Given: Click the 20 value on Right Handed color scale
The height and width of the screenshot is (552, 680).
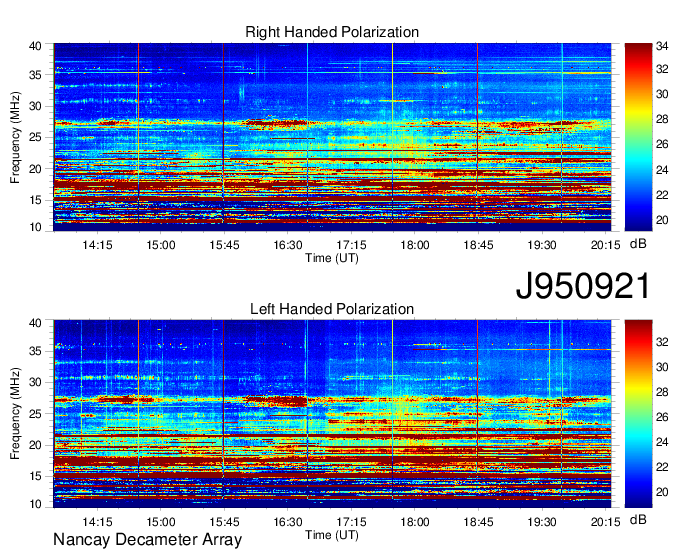Looking at the screenshot, I should [662, 220].
